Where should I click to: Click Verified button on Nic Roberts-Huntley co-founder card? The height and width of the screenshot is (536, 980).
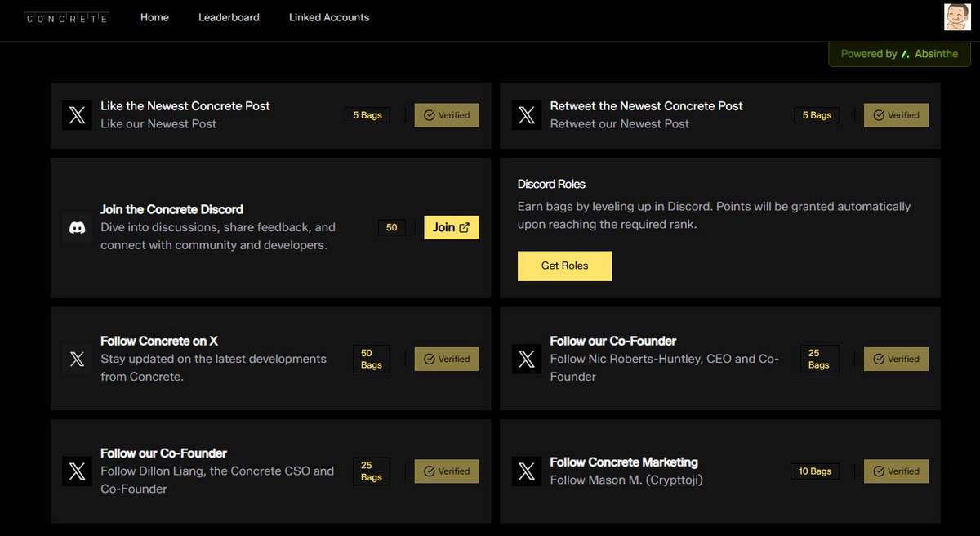click(897, 359)
